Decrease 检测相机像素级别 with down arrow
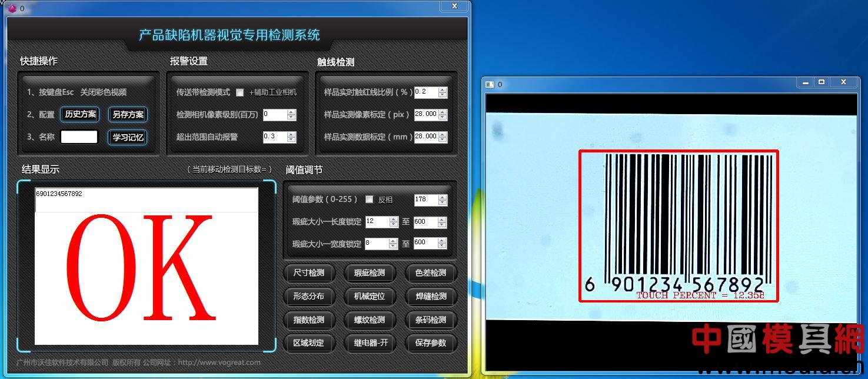The image size is (868, 379). [291, 118]
